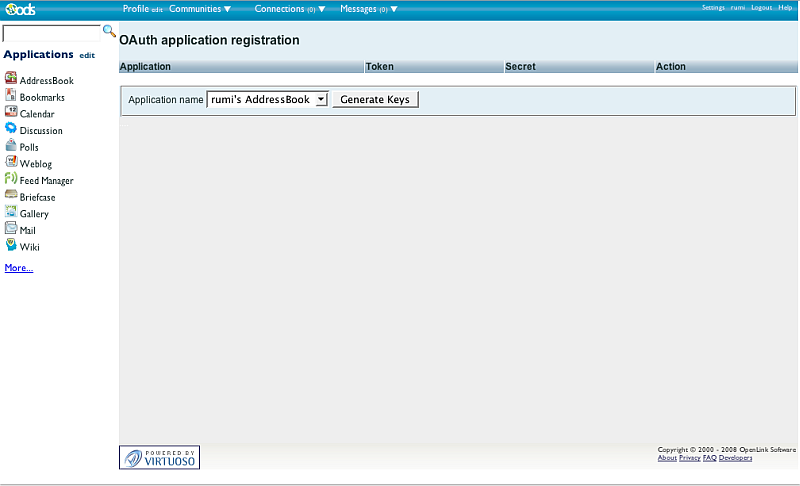800x486 pixels.
Task: Open the AddressBook icon in sidebar
Action: click(11, 78)
